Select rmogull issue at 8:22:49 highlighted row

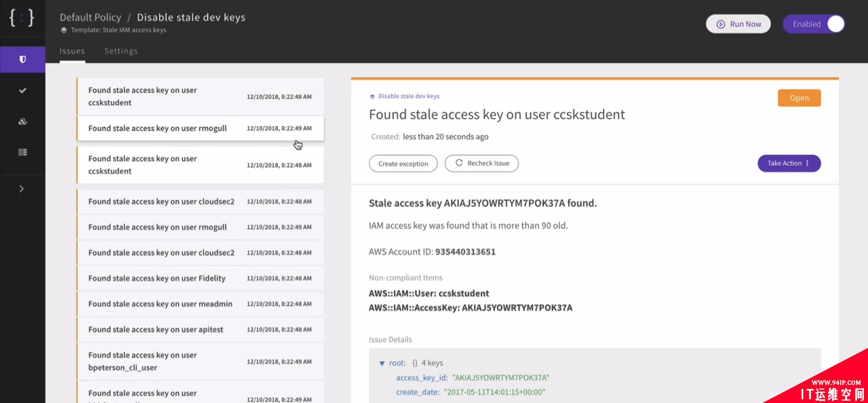coord(200,128)
